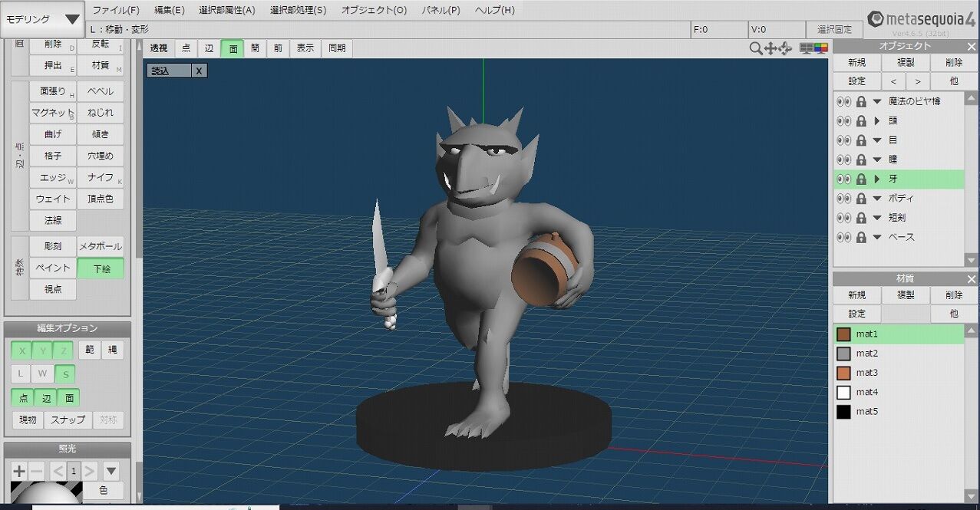
Task: Toggle X axis in 編集オプション
Action: pos(21,350)
